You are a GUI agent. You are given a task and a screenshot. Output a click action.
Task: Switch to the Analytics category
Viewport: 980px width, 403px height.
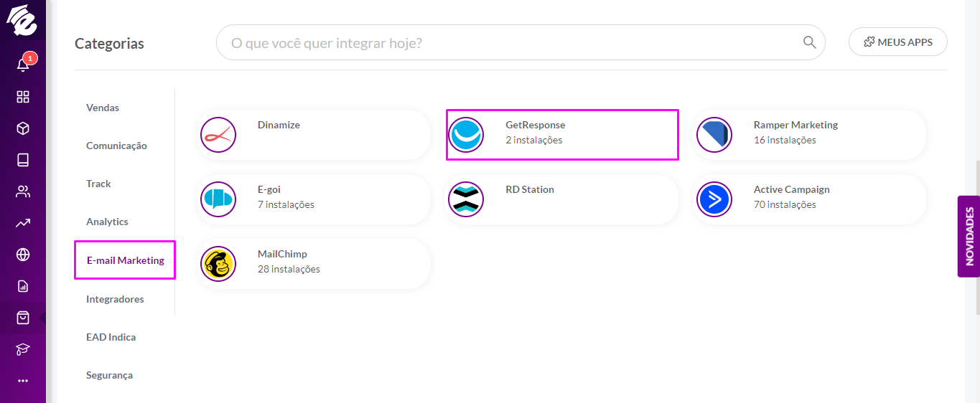click(x=107, y=222)
